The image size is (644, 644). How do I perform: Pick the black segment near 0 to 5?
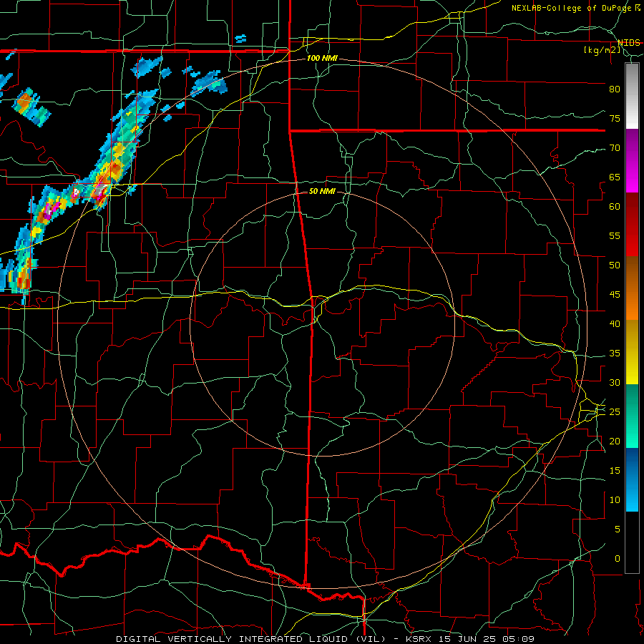pyautogui.click(x=632, y=542)
